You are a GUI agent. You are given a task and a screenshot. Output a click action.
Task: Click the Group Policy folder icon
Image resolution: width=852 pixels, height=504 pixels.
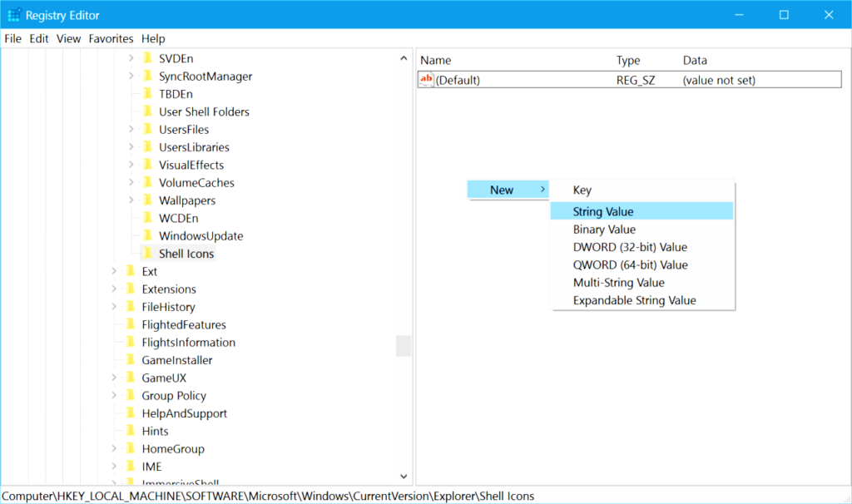tap(131, 395)
